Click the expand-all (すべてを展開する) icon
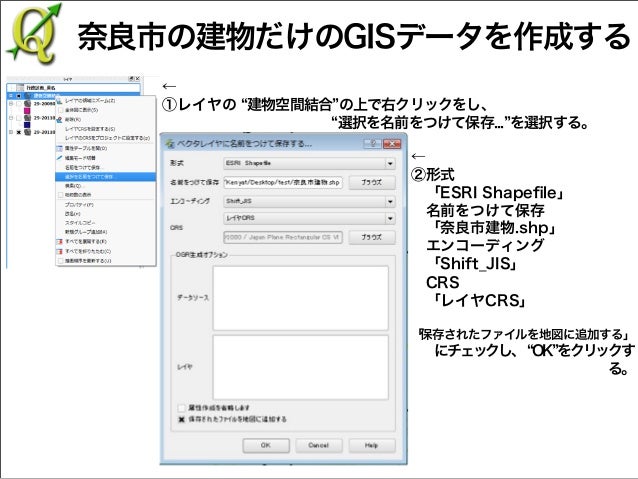Screen dimensions: 638x479 60,242
